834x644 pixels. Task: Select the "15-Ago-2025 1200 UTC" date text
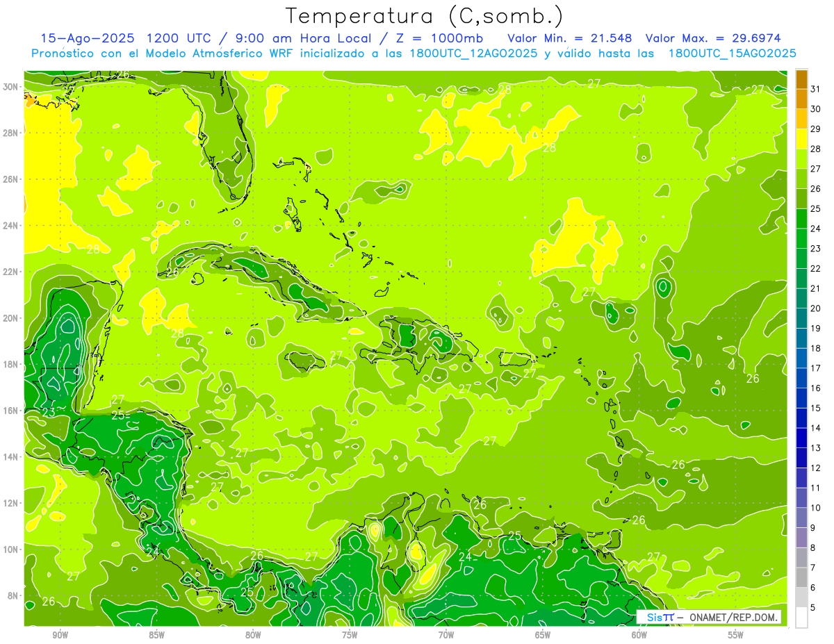127,38
